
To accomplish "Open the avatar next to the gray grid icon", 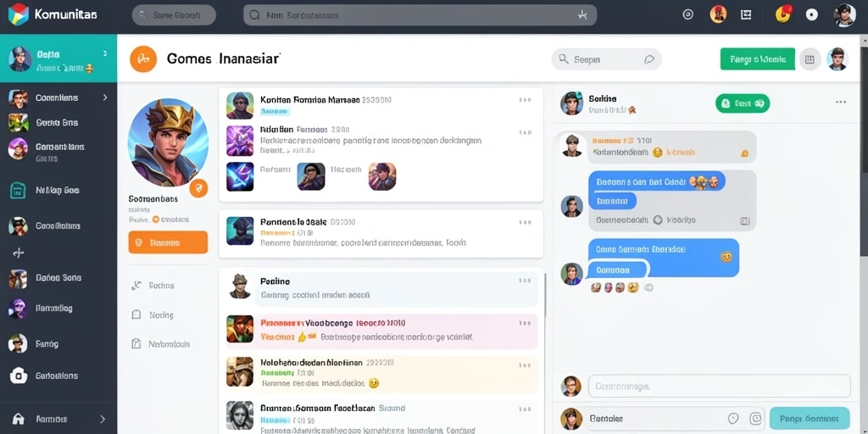I will [x=837, y=59].
